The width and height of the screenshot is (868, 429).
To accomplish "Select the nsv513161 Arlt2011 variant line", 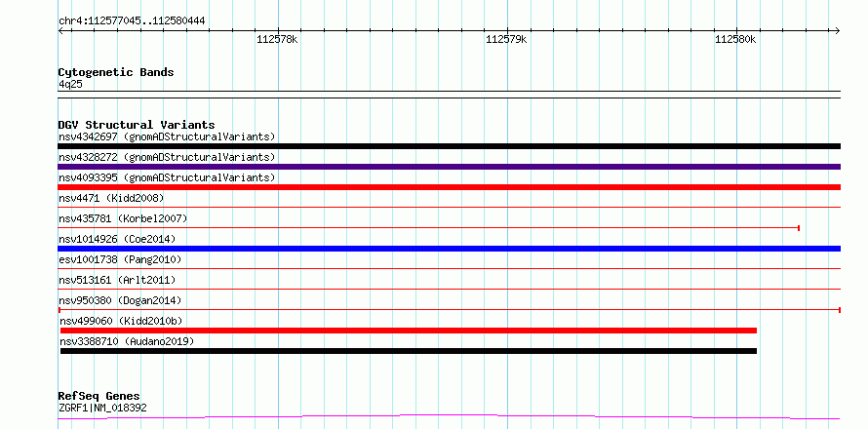I will pos(449,289).
